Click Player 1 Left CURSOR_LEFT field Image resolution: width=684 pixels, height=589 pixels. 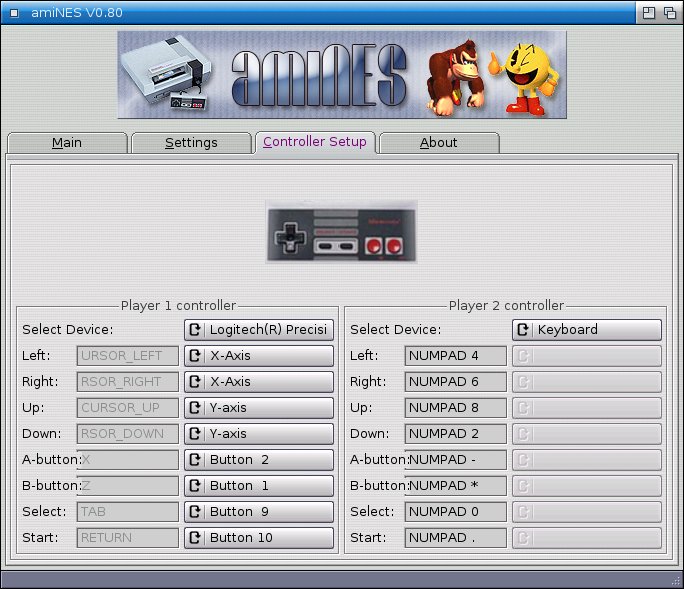pyautogui.click(x=127, y=356)
